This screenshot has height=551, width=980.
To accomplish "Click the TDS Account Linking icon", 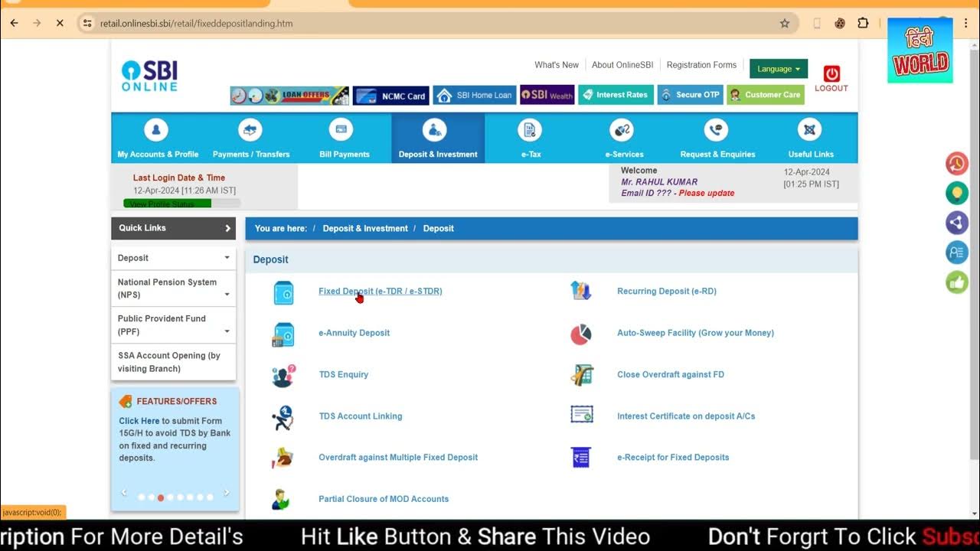I will coord(283,418).
